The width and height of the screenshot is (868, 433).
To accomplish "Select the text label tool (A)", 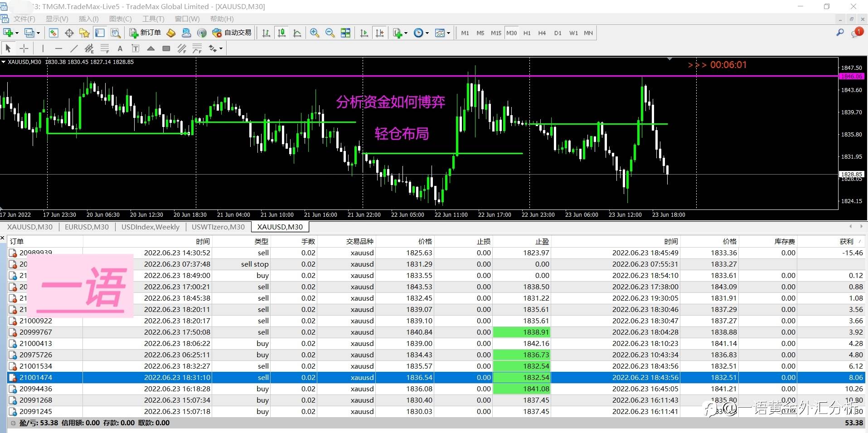I will click(x=120, y=49).
